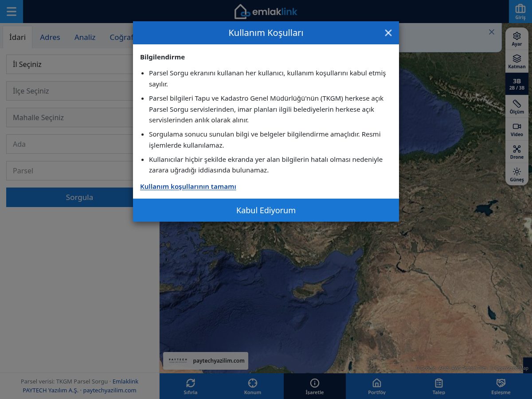Open the Emlaklink footer link

(125, 381)
